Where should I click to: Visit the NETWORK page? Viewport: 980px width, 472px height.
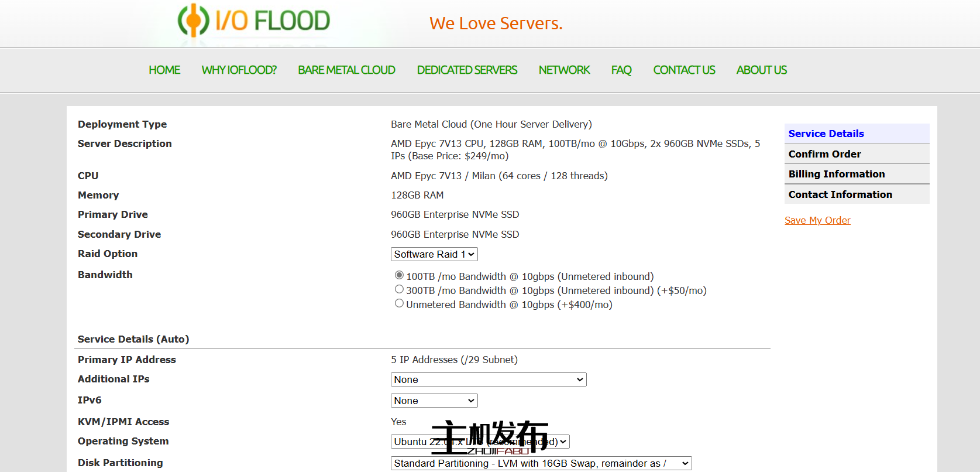564,70
